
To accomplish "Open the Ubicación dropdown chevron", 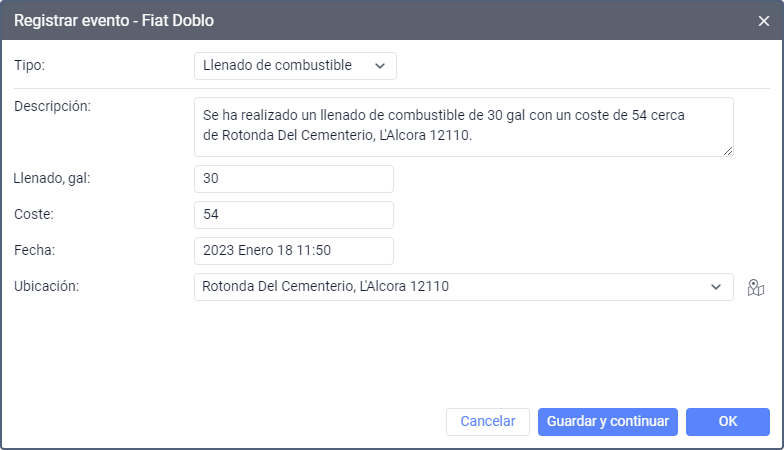I will [716, 287].
